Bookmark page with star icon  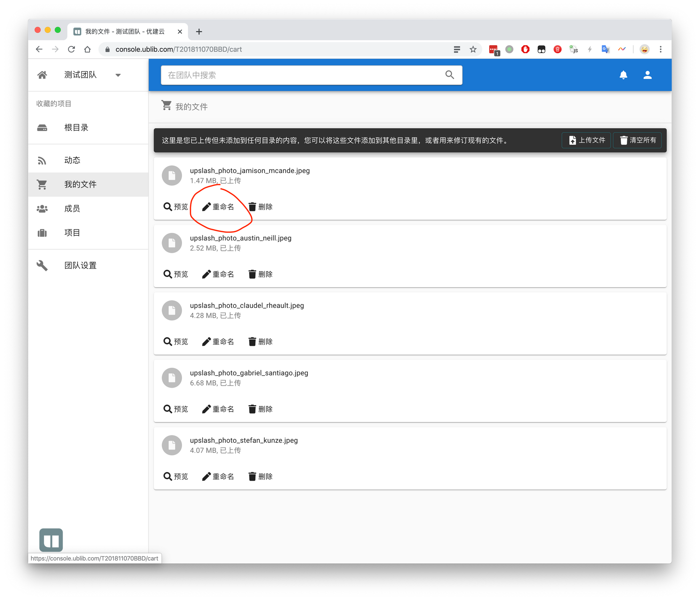[473, 49]
